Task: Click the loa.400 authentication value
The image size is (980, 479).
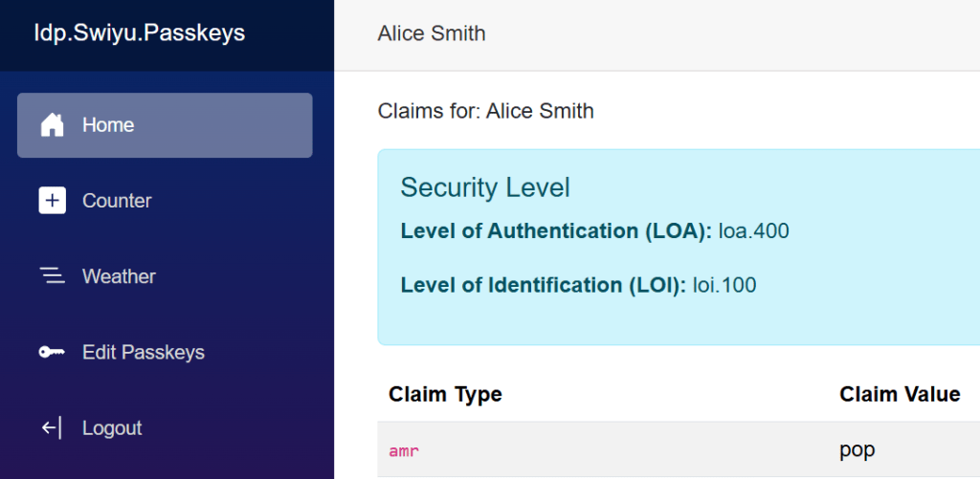Action: click(753, 231)
